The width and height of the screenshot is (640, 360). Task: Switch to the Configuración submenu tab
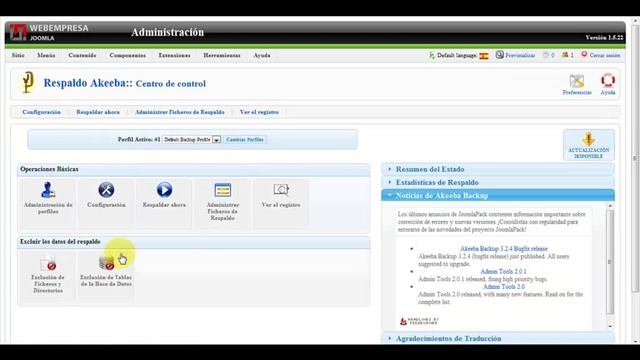click(x=42, y=112)
